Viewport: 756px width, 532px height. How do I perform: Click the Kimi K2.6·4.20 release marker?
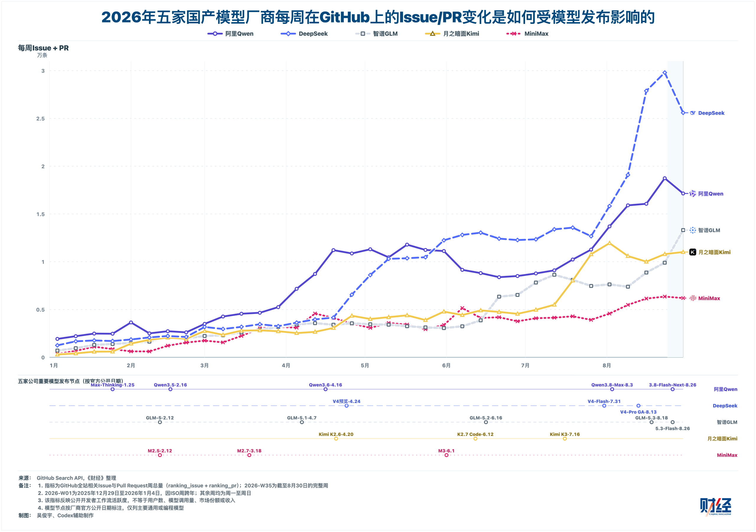336,438
